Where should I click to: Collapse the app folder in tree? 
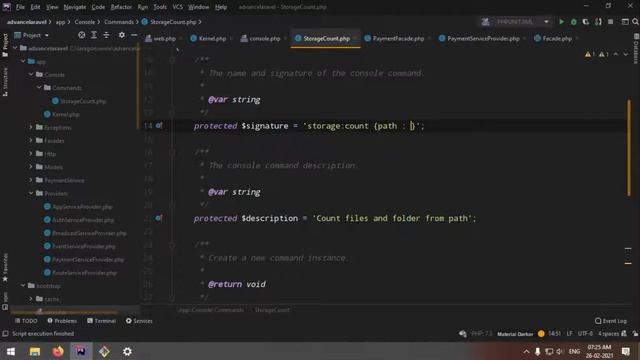pos(23,61)
